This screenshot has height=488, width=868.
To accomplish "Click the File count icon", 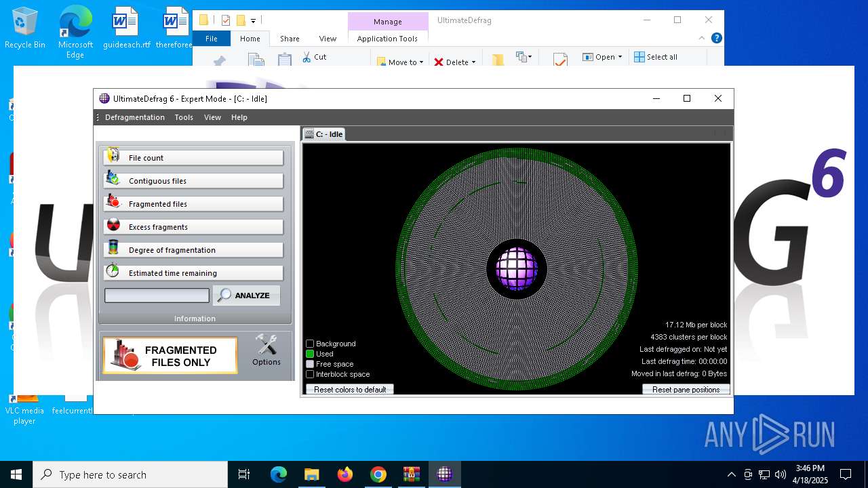I will coord(113,156).
